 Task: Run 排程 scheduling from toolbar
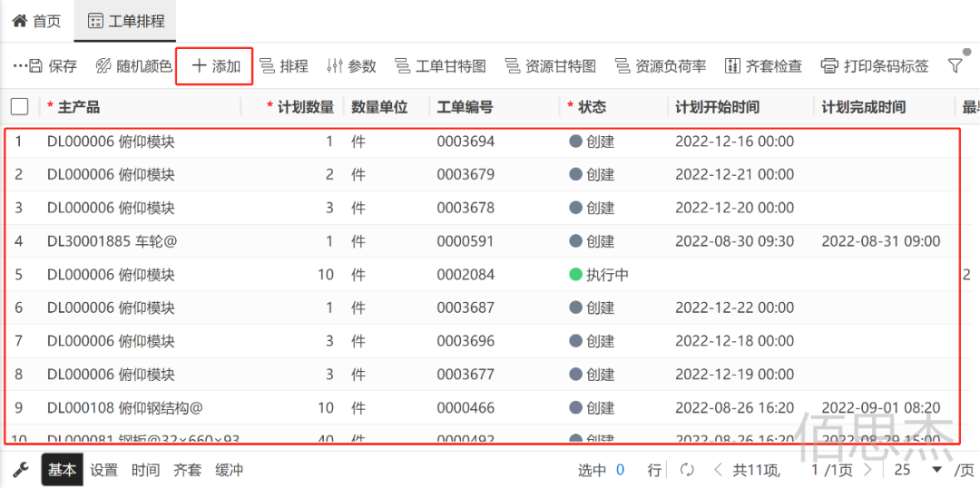coord(283,66)
